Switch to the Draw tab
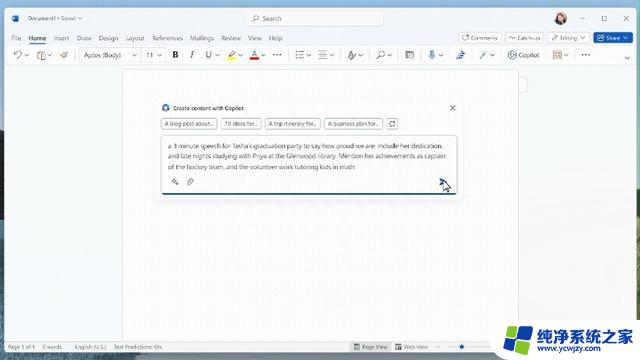Image resolution: width=640 pixels, height=360 pixels. [x=84, y=38]
